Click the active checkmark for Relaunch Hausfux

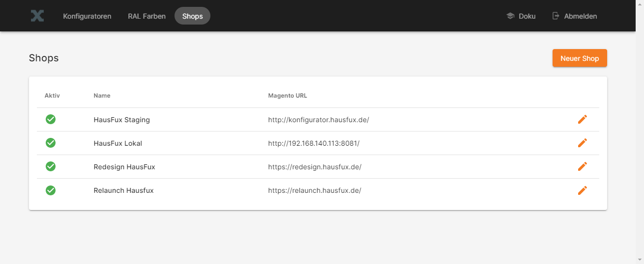[51, 190]
